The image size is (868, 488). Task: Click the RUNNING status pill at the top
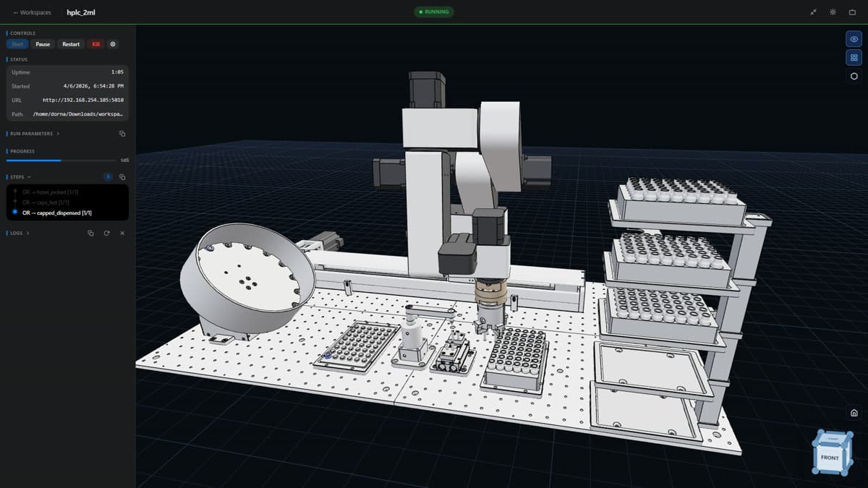[433, 12]
